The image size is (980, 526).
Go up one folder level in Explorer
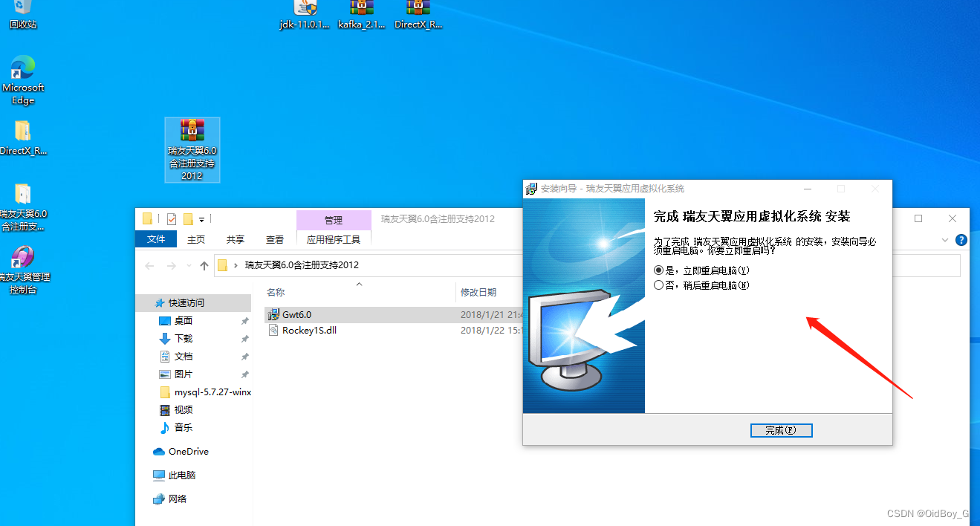click(x=204, y=265)
